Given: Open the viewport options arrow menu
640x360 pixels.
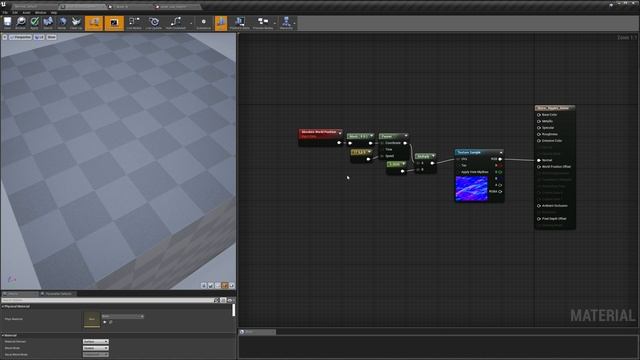Looking at the screenshot, I should pos(4,37).
